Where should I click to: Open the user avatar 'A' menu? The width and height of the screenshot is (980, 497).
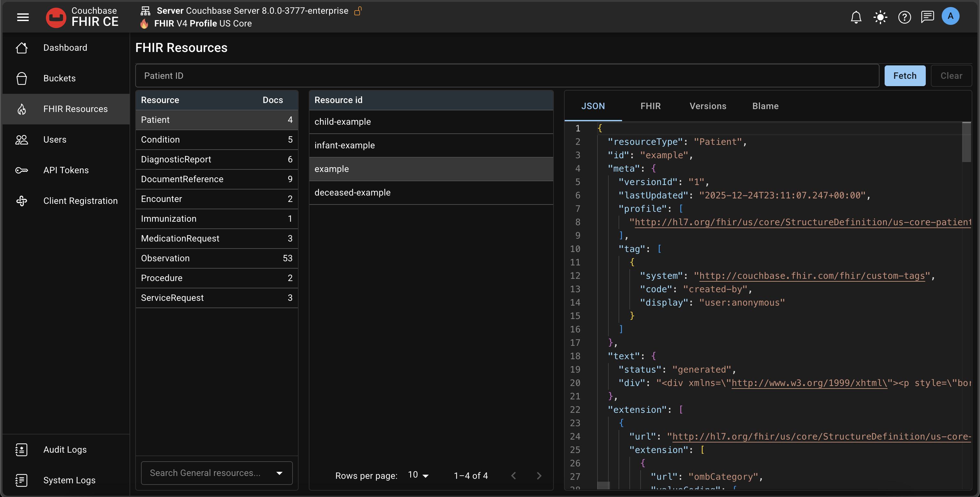[950, 16]
